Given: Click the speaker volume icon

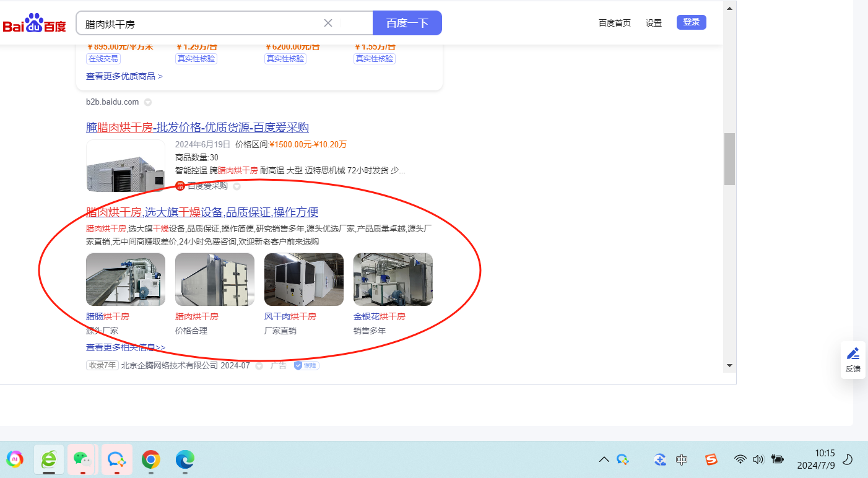Looking at the screenshot, I should (758, 459).
